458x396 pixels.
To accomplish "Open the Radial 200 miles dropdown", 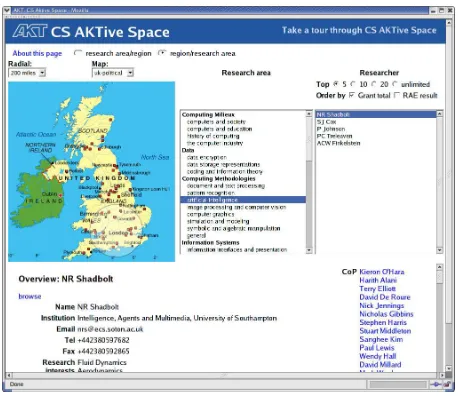I will (x=27, y=73).
